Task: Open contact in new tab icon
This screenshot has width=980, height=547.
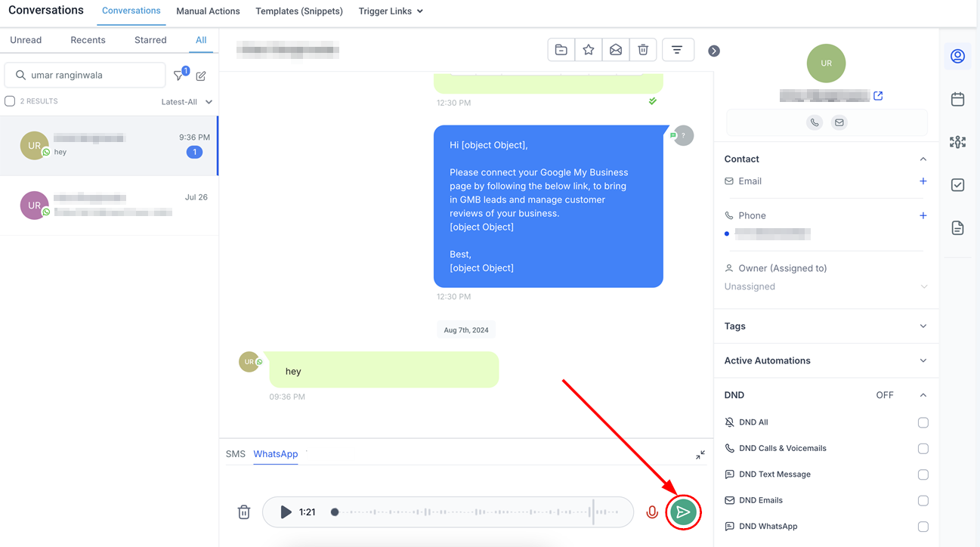Action: [x=878, y=96]
